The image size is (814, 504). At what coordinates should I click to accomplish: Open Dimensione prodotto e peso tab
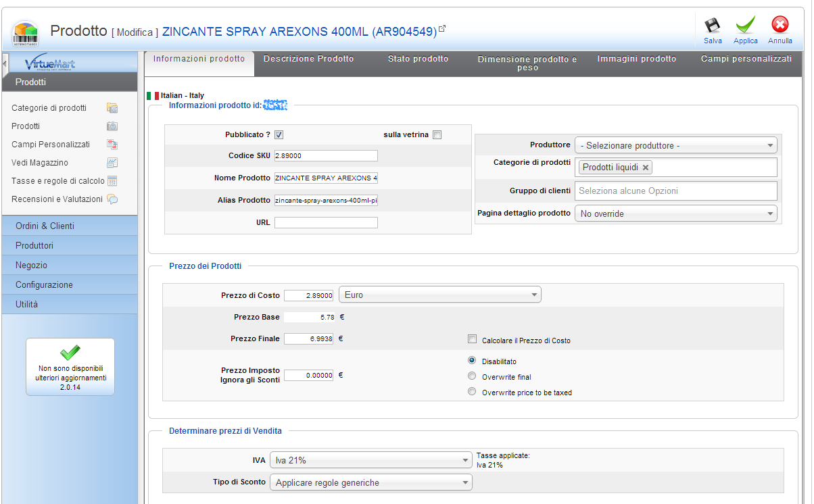527,64
